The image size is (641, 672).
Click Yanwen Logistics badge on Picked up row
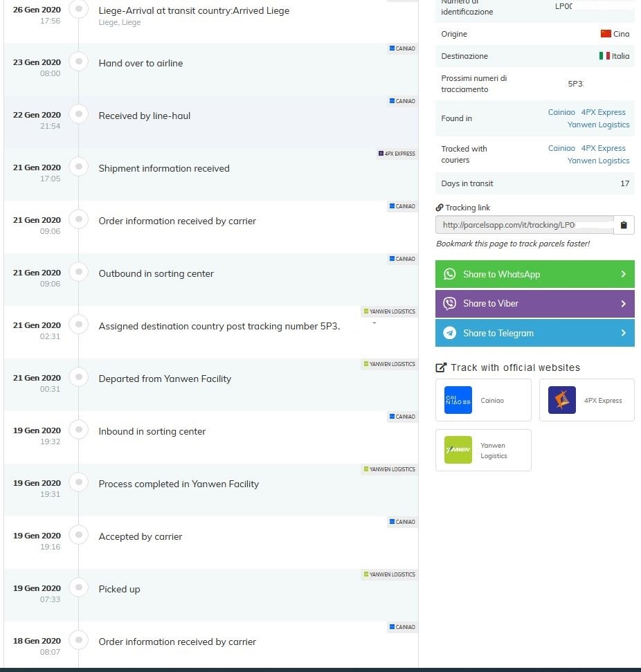[389, 574]
